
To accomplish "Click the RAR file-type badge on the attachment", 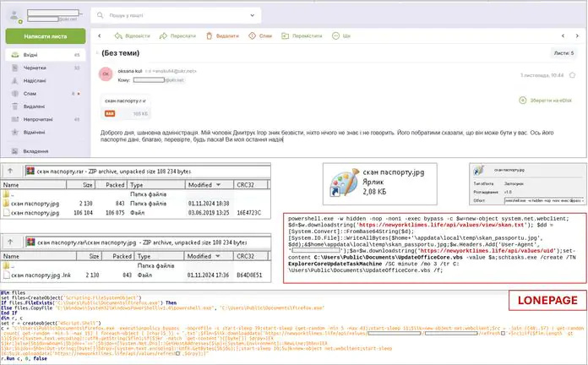I will (110, 113).
